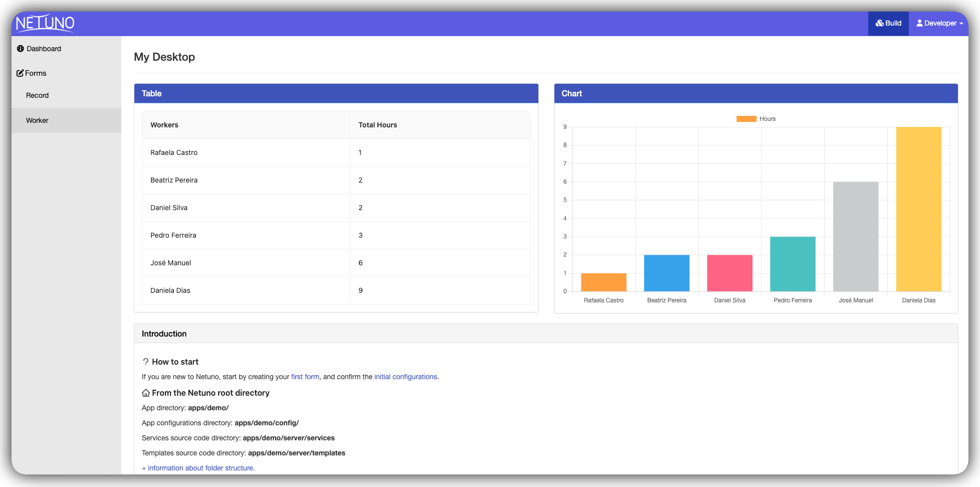This screenshot has width=980, height=487.
Task: Select Record in the sidebar
Action: [x=37, y=95]
